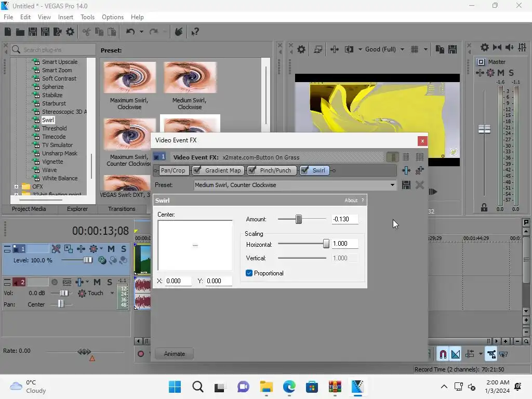Open plug-in chain editor in Video Event FX
The image size is (532, 399).
[406, 170]
